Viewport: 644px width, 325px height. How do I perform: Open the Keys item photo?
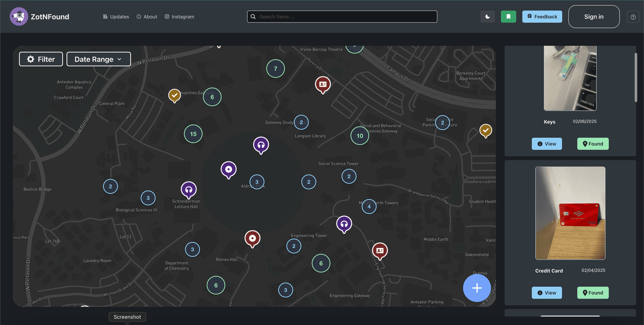pos(570,78)
